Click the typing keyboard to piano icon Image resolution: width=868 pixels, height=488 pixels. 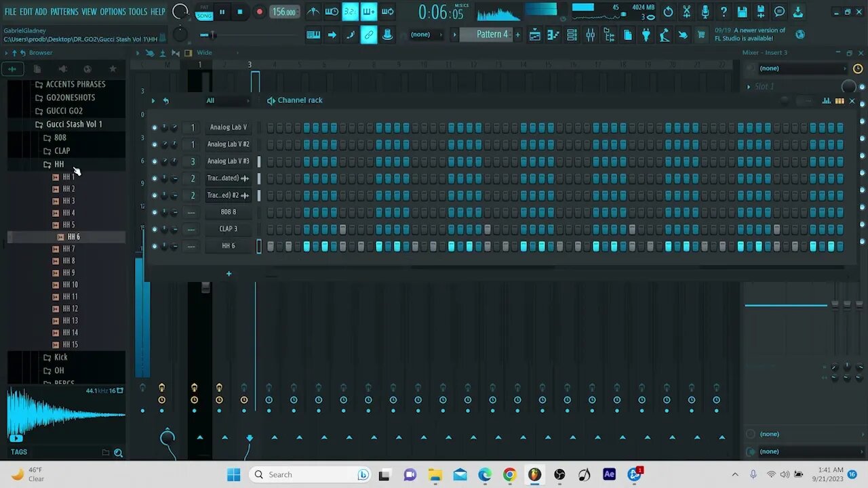[x=313, y=35]
